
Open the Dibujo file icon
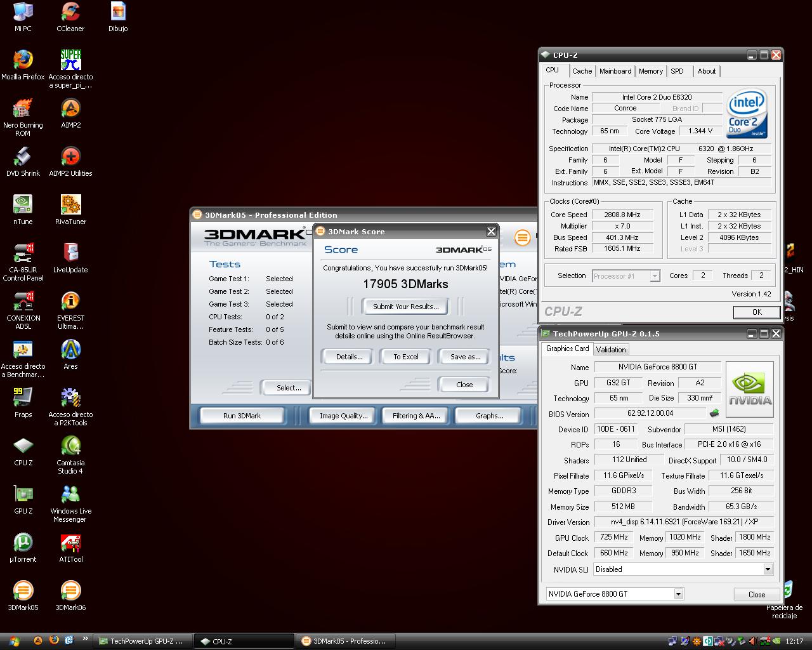(x=118, y=17)
